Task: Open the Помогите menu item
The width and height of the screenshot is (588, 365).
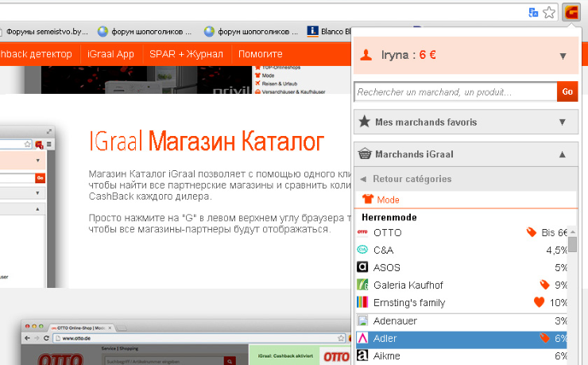Action: pos(261,54)
